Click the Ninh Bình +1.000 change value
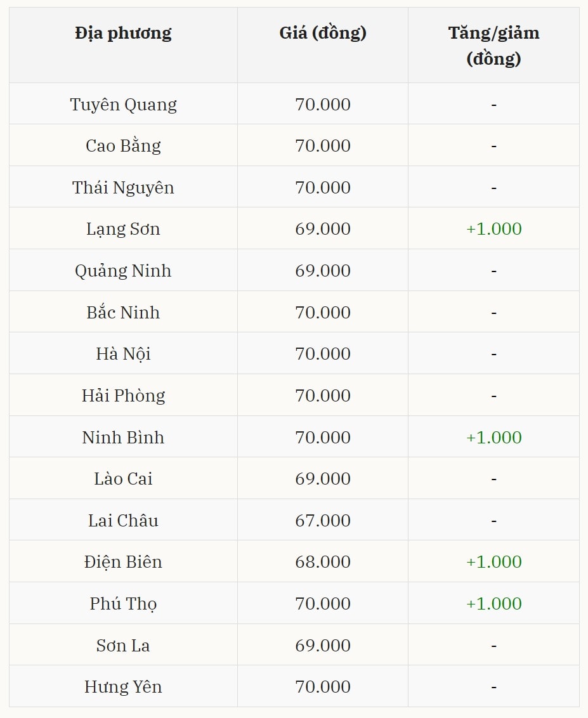The width and height of the screenshot is (588, 718). [493, 438]
